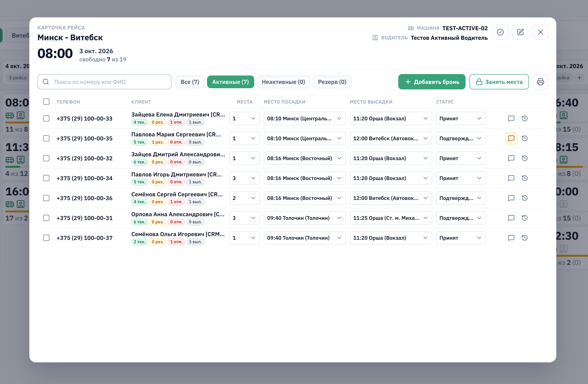This screenshot has height=384, width=588.
Task: Check the row for +375 (29) 100-00-34
Action: click(46, 178)
